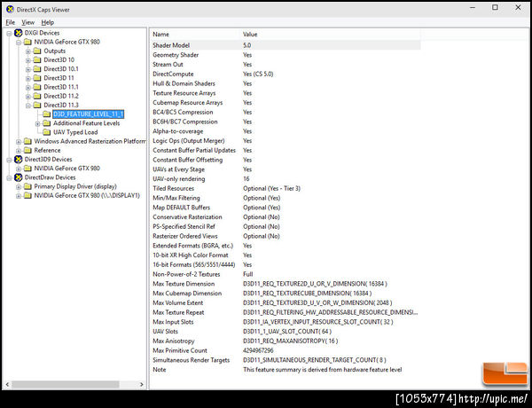Open the Help menu
Image resolution: width=532 pixels, height=408 pixels.
coord(48,22)
